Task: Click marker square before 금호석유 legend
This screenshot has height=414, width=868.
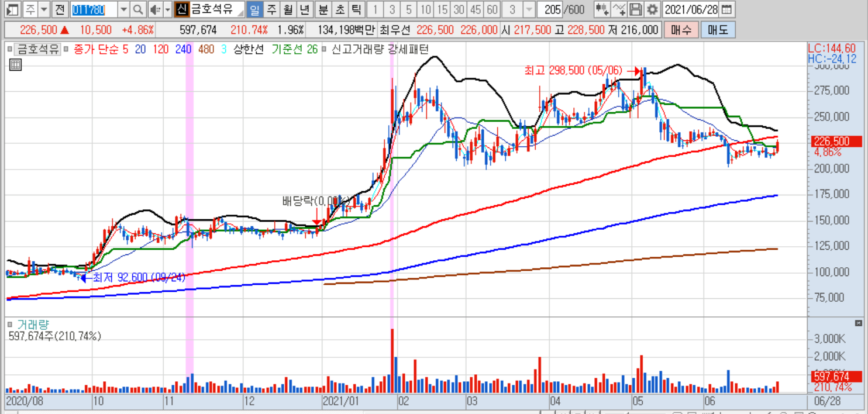Action: 10,50
